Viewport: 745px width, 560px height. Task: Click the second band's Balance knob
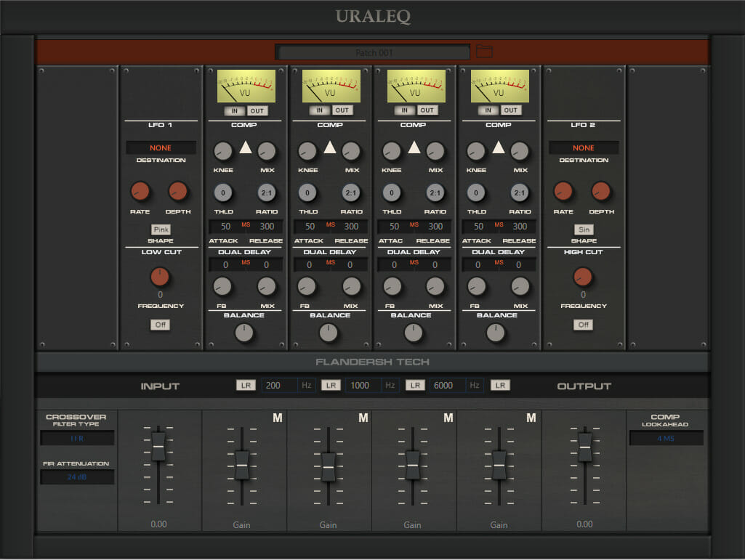(x=329, y=333)
